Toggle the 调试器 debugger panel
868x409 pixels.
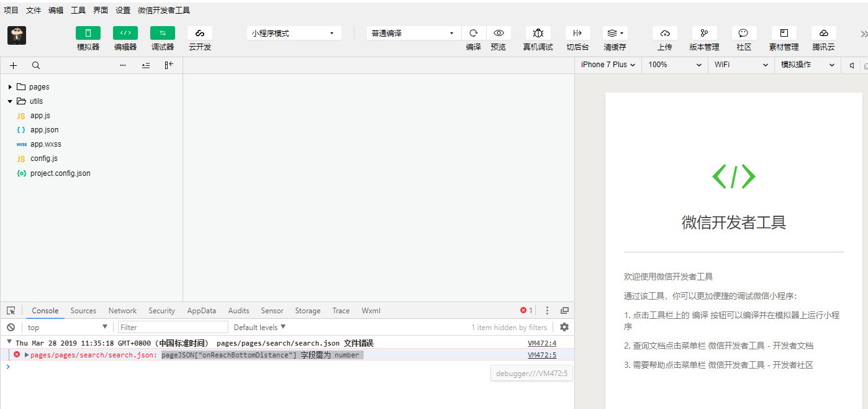click(163, 33)
